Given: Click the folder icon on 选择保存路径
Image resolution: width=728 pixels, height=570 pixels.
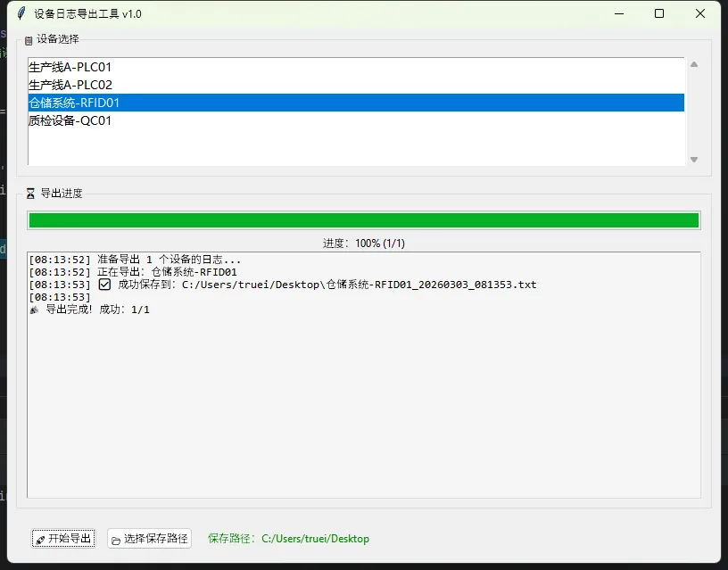Looking at the screenshot, I should [x=116, y=540].
